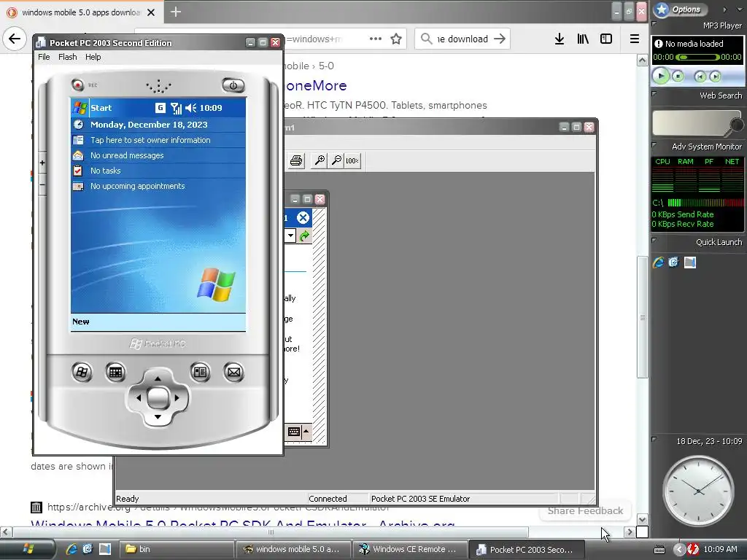This screenshot has height=560, width=747.
Task: Play media in MP3 Player panel
Action: (x=660, y=76)
